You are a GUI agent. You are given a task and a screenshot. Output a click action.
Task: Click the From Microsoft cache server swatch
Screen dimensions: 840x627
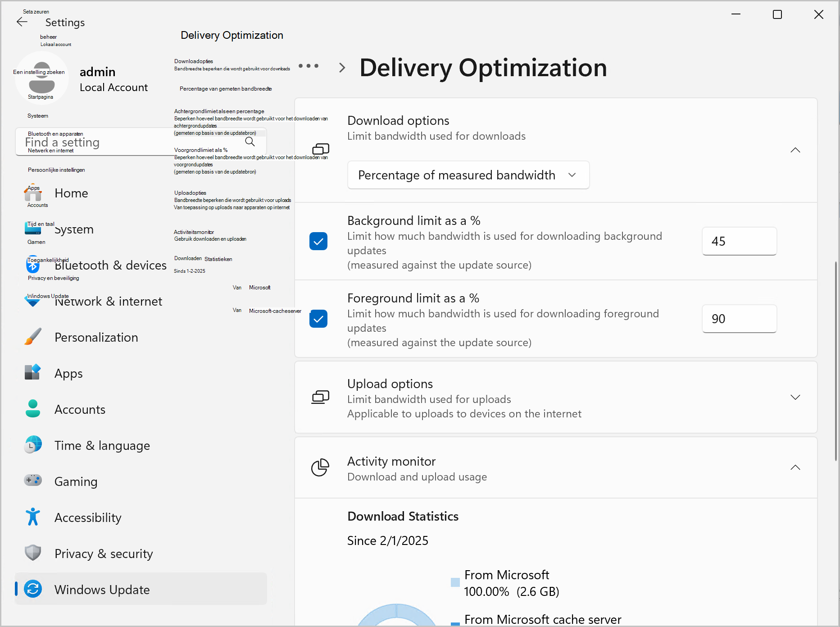(455, 624)
